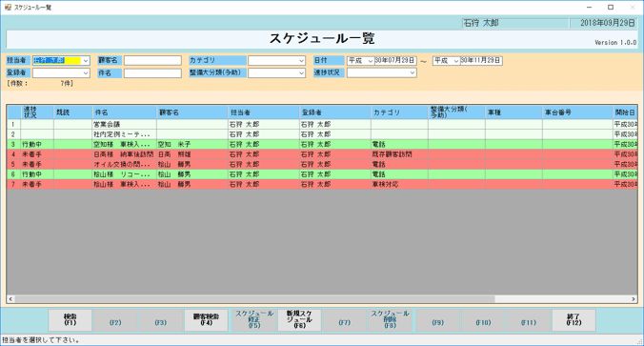The height and width of the screenshot is (346, 644).
Task: Click the 社内定例ミーテ... subject cell
Action: 124,134
